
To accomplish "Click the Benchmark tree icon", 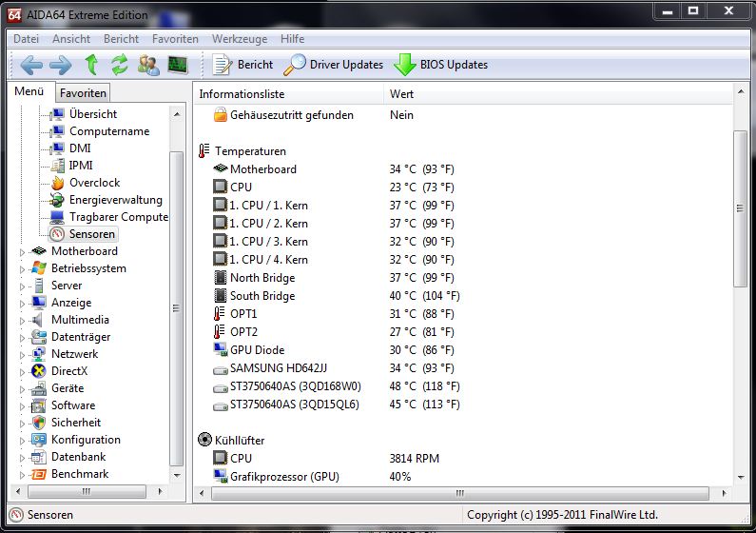I will coord(39,474).
